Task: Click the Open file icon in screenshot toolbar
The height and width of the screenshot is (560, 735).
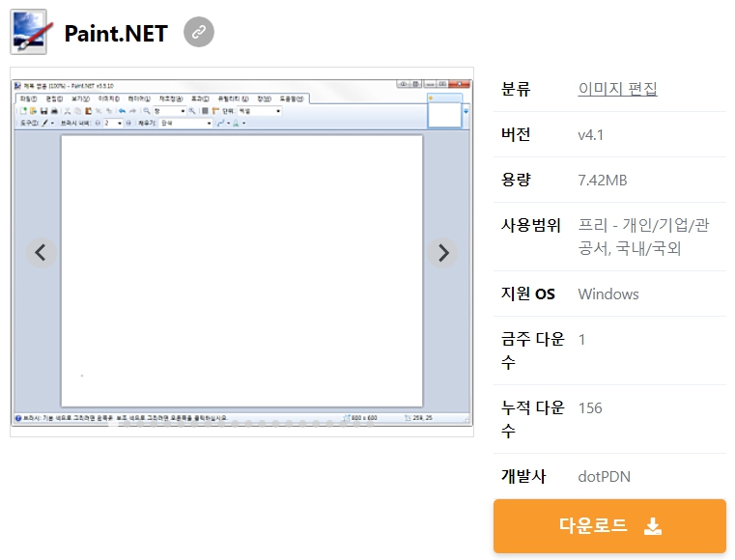Action: (x=33, y=111)
